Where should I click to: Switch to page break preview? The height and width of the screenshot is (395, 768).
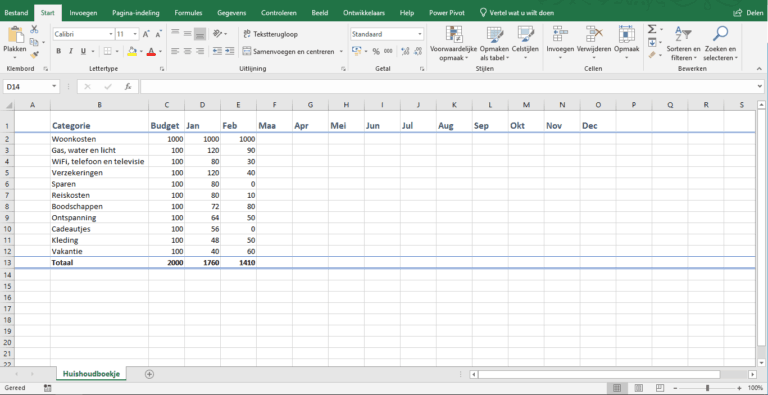click(659, 388)
